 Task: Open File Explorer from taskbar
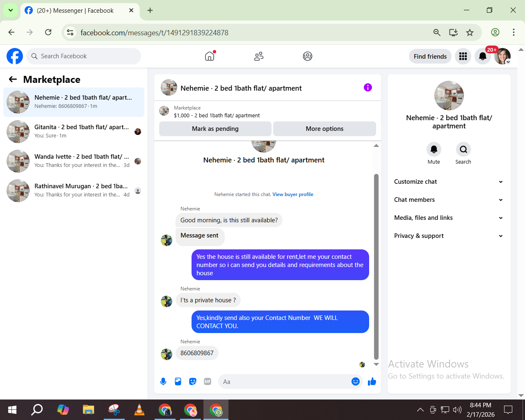(89, 409)
